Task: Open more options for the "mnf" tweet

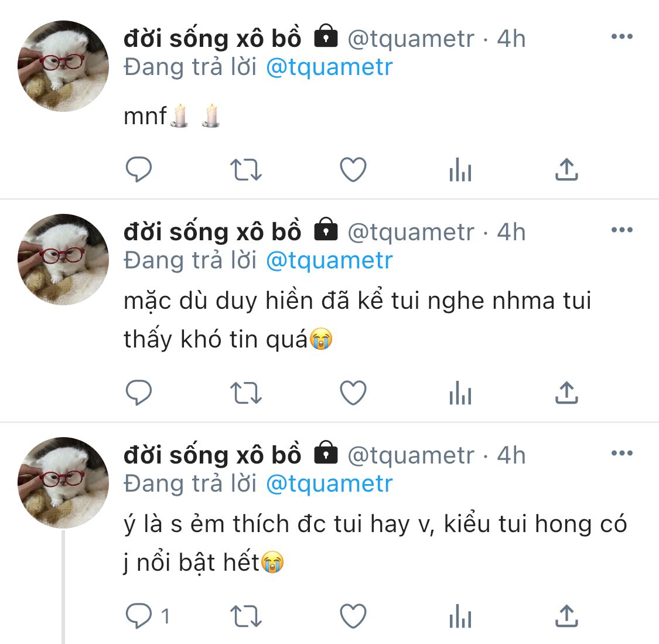Action: [622, 37]
